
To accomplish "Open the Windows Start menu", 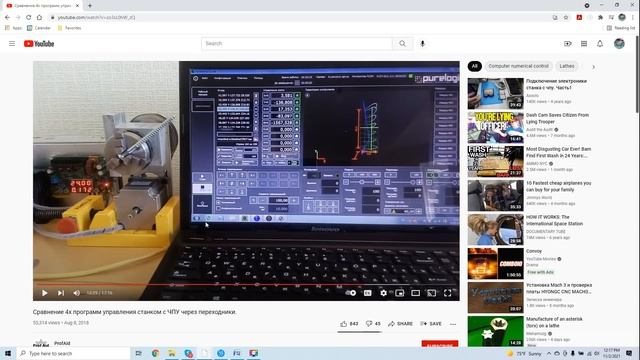I will [8, 353].
